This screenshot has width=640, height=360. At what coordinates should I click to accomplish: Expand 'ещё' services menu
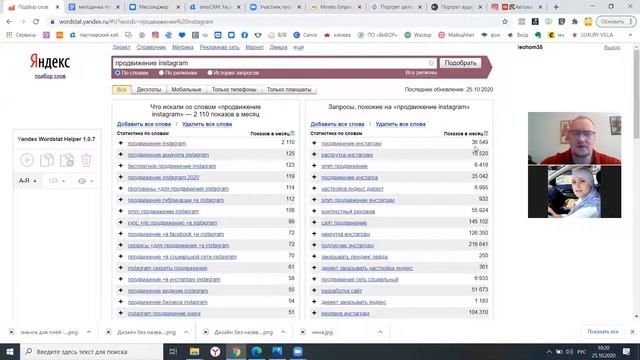[299, 47]
